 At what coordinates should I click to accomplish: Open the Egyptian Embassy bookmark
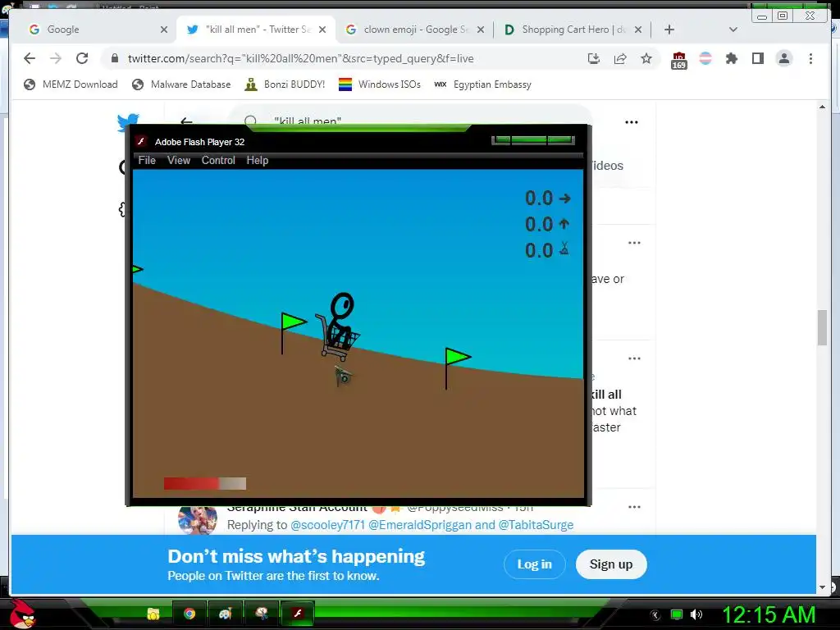[482, 84]
